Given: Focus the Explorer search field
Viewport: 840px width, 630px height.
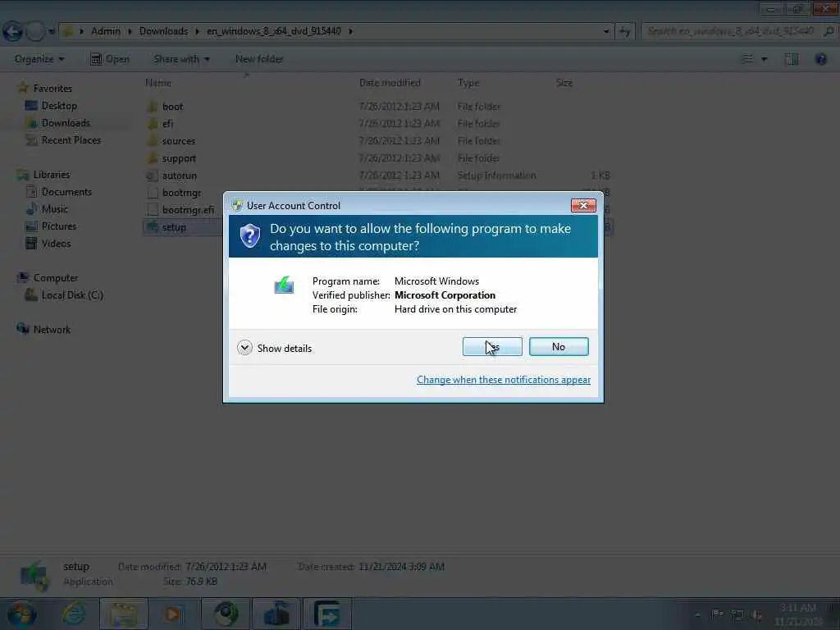Looking at the screenshot, I should pos(731,31).
